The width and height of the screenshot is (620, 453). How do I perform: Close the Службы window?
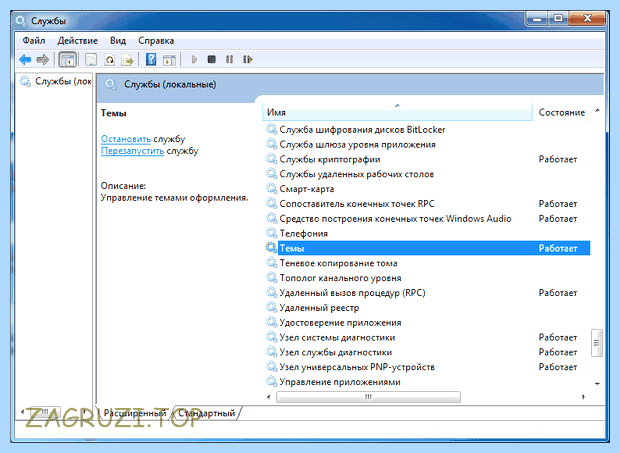(587, 18)
